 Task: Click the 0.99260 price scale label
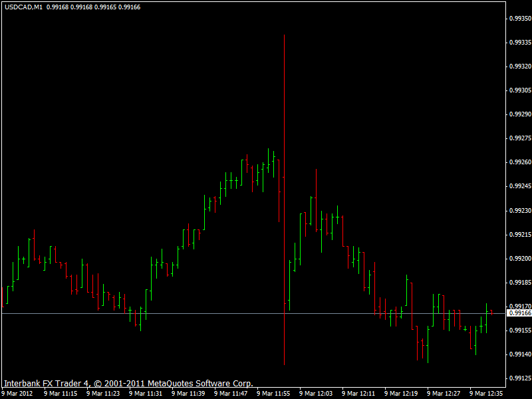(520, 162)
